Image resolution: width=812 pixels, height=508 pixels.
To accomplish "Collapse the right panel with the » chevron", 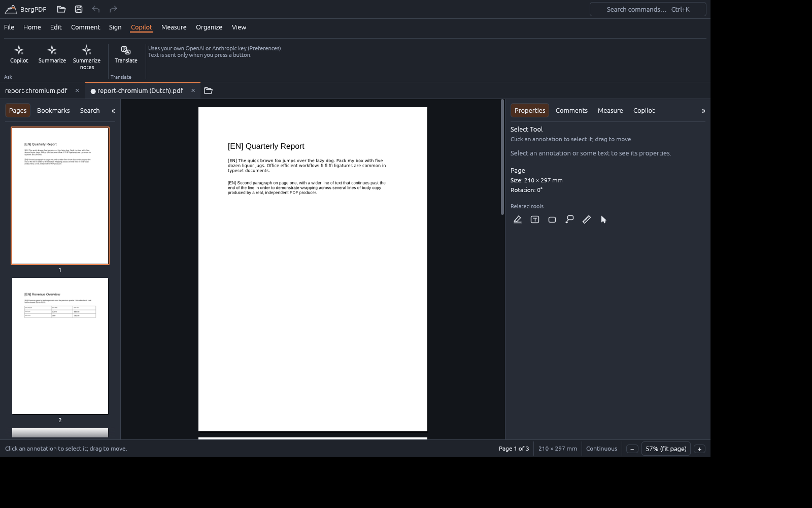I will tap(703, 110).
